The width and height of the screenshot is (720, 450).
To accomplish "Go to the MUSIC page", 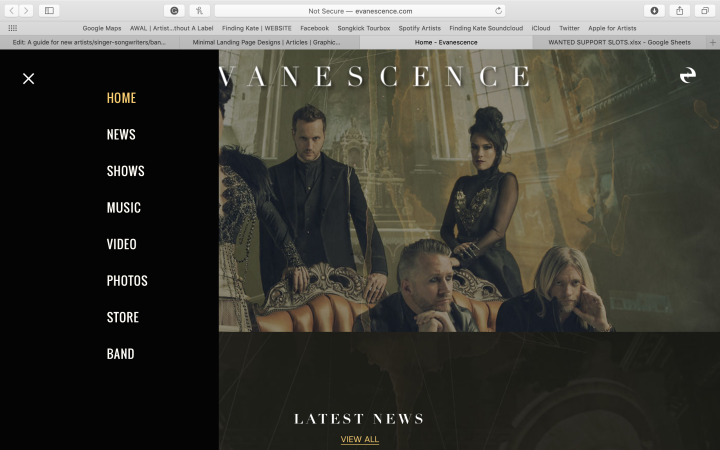I will [x=124, y=208].
